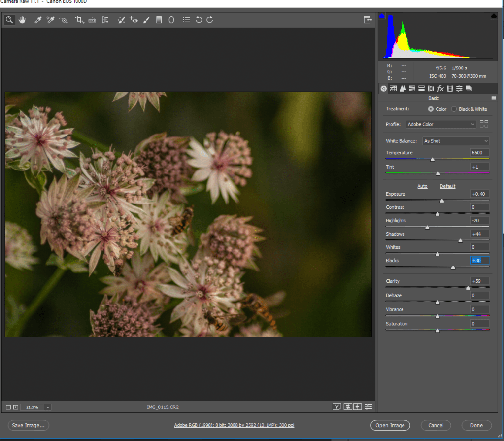The width and height of the screenshot is (504, 441).
Task: Select the Black & White treatment
Action: click(x=454, y=109)
